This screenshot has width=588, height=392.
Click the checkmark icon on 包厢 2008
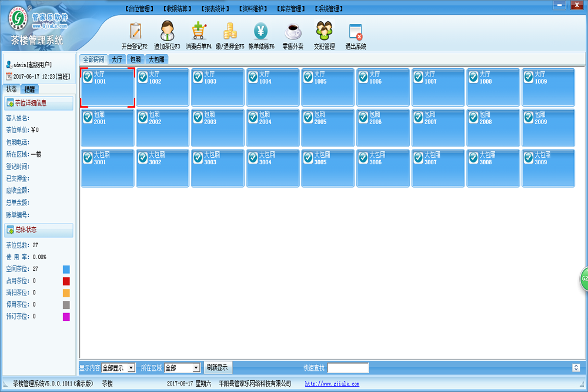click(473, 118)
